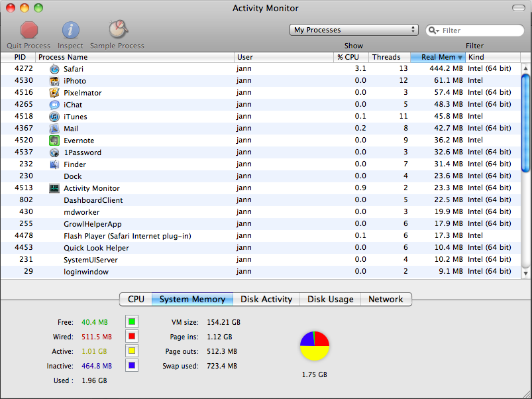Click the VM size 154.21 GB value
This screenshot has width=532, height=399.
click(x=223, y=322)
